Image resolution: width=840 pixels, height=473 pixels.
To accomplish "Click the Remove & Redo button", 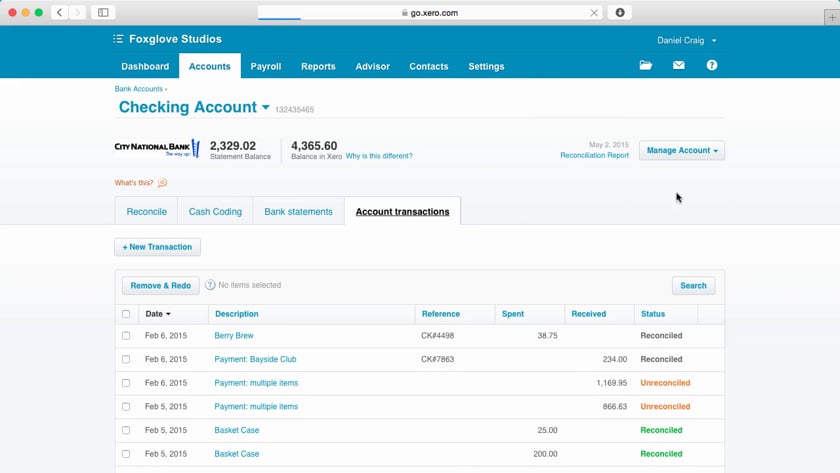I will pyautogui.click(x=161, y=286).
